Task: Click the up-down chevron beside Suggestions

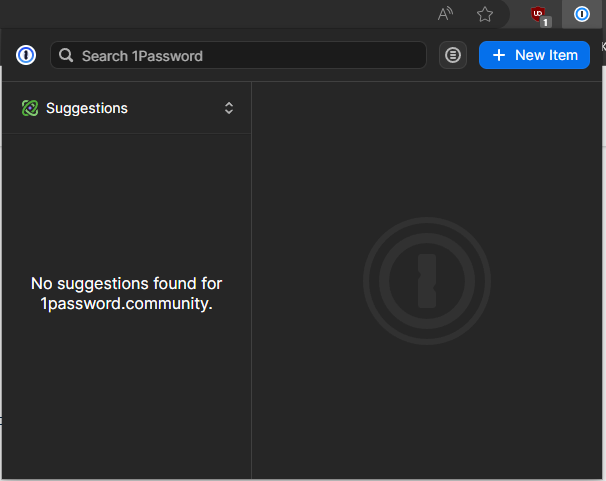Action: pyautogui.click(x=229, y=108)
